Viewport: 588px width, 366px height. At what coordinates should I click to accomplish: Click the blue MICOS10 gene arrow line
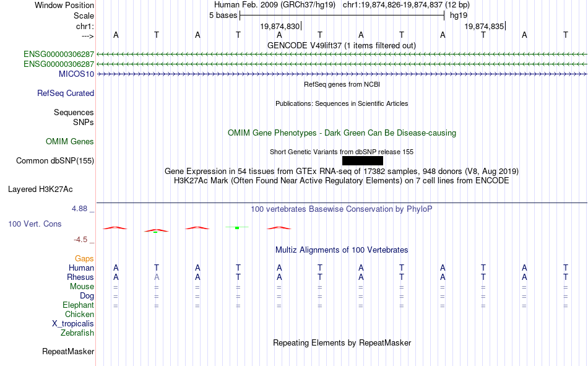tap(342, 74)
